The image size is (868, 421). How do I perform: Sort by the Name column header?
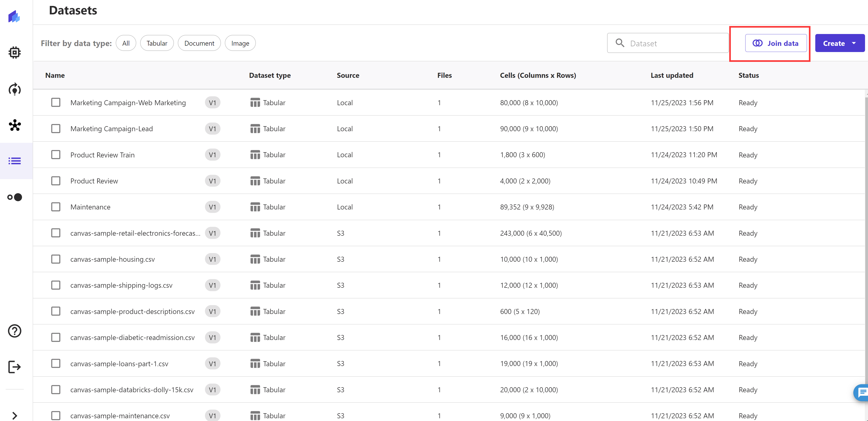coord(55,75)
